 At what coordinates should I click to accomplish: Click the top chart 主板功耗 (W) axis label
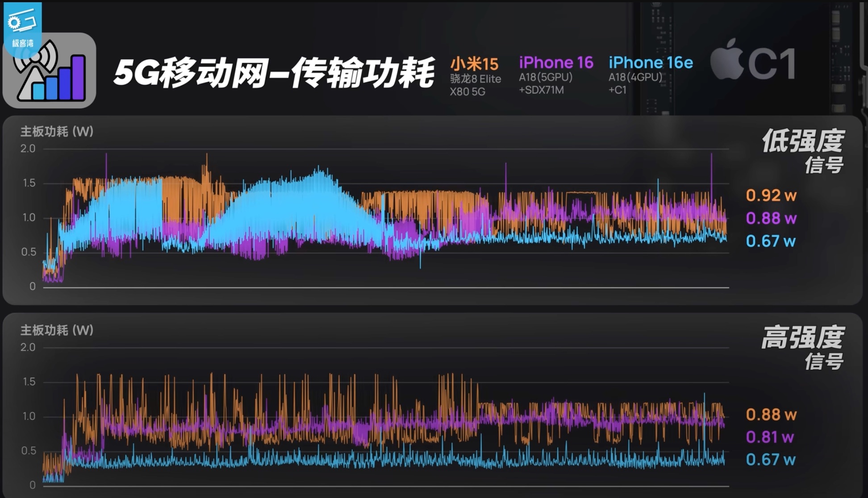(57, 132)
